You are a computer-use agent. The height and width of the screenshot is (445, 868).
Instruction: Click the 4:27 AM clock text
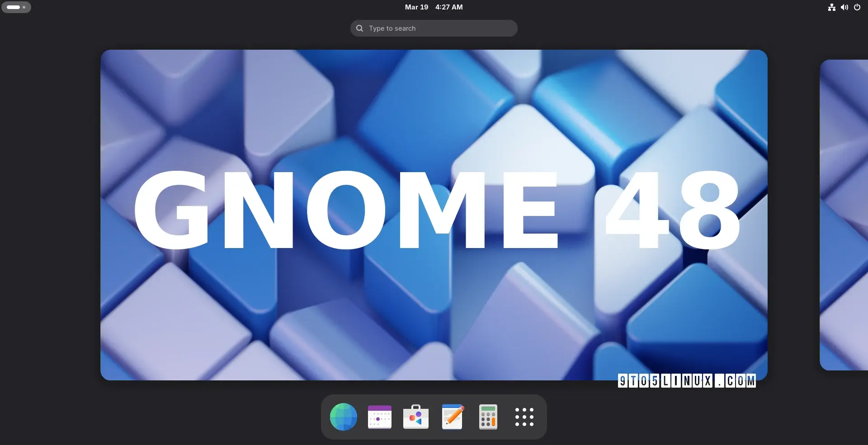449,7
